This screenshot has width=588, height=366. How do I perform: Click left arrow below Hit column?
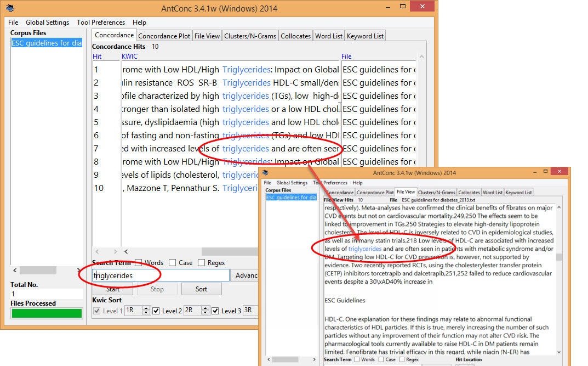(98, 251)
